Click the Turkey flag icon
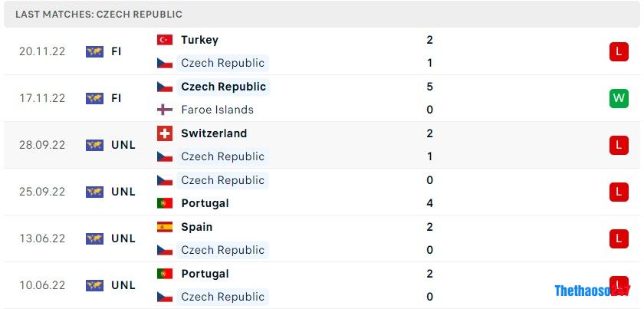The height and width of the screenshot is (309, 644). pyautogui.click(x=165, y=40)
